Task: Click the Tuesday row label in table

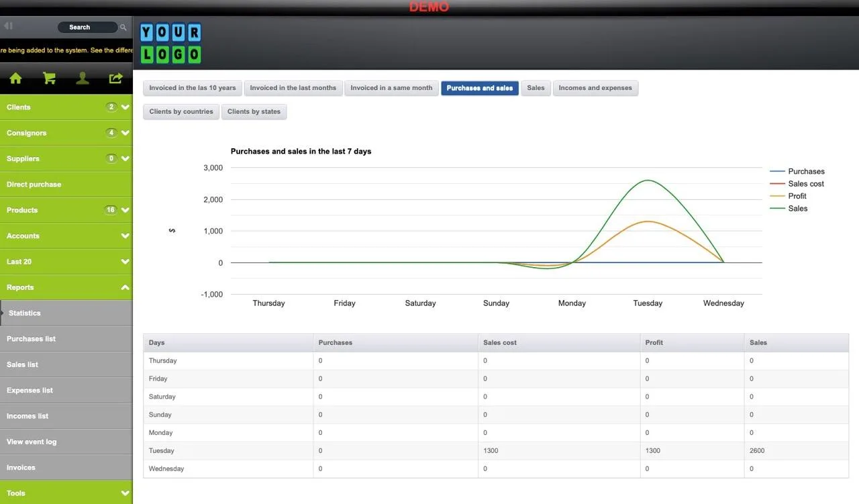Action: 162,451
